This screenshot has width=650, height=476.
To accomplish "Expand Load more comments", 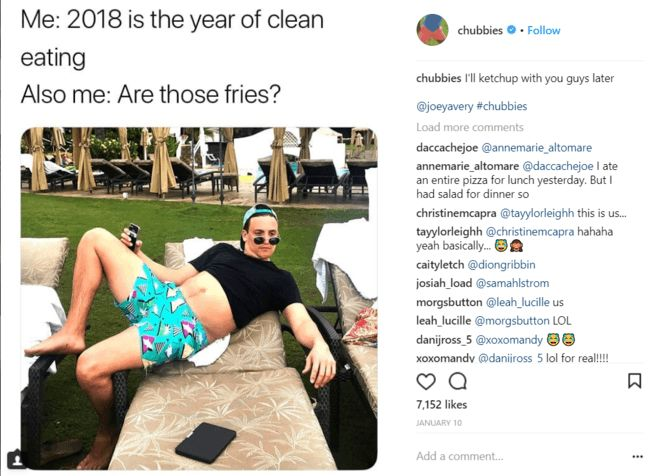I will (470, 127).
